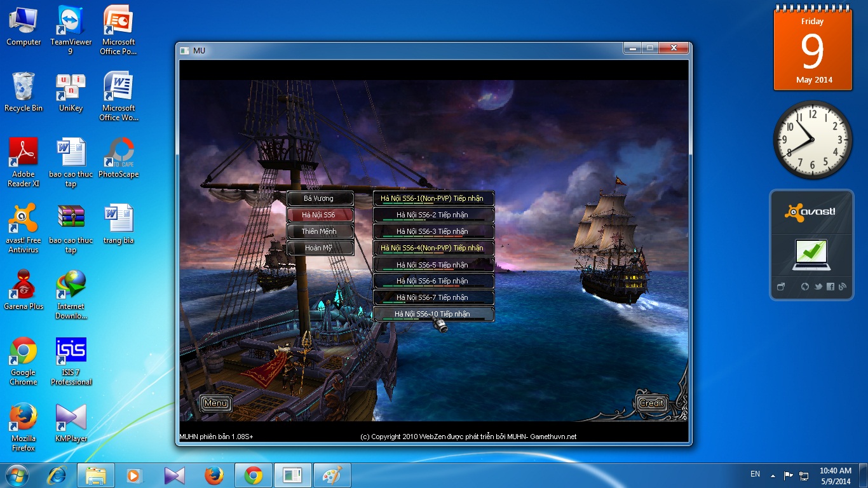Open the game Menu button
Viewport: 868px width, 488px height.
pyautogui.click(x=215, y=403)
